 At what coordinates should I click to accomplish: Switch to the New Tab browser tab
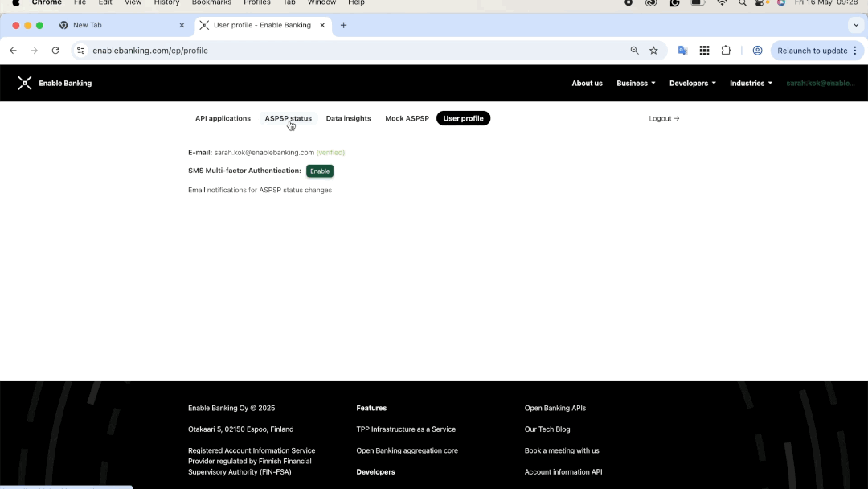(x=121, y=25)
